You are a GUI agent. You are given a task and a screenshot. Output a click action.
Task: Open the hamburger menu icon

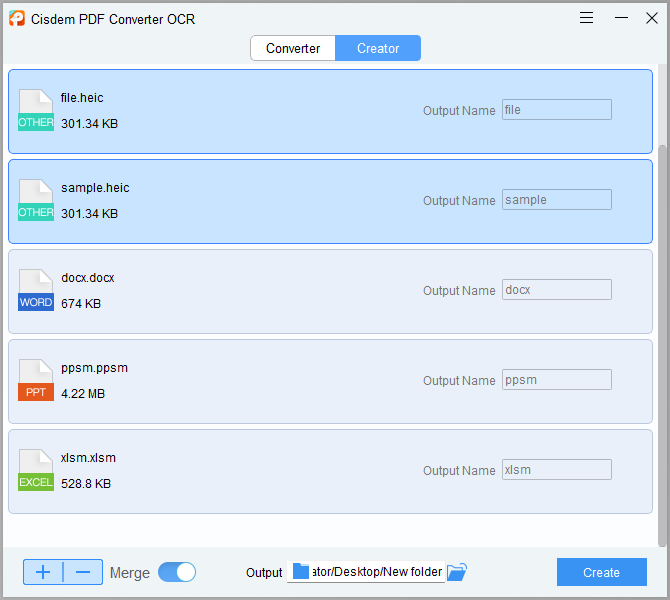click(586, 18)
